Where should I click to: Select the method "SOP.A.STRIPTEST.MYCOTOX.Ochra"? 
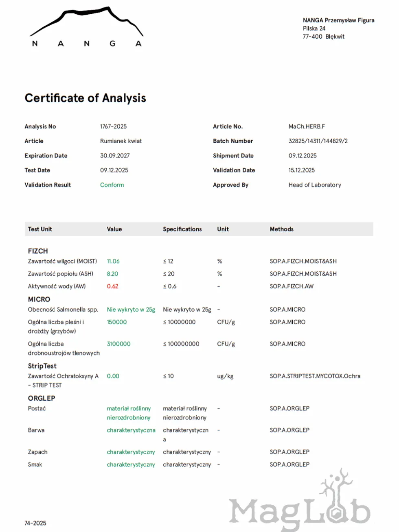(315, 376)
